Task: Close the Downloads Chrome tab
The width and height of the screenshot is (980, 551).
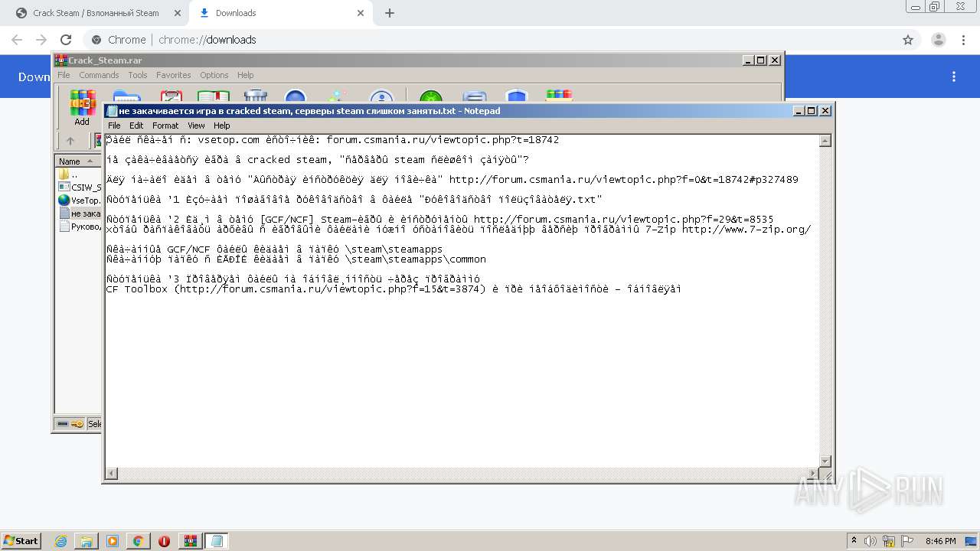Action: tap(361, 13)
